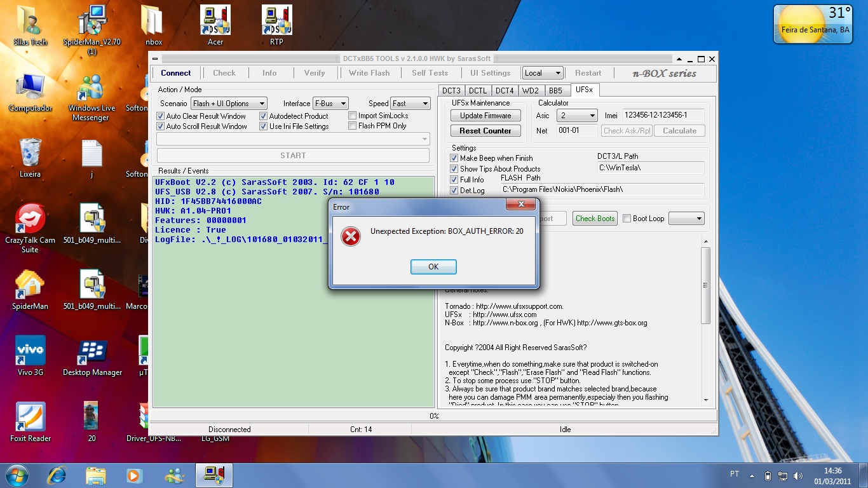Click the FLASH Path field
Viewport: 868px width, 488px height.
pyautogui.click(x=602, y=189)
